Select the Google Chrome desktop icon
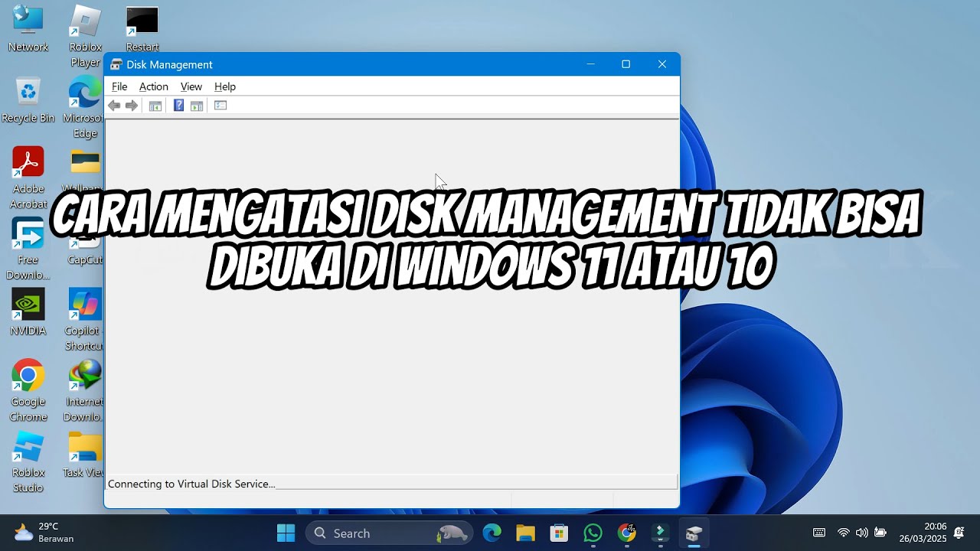The height and width of the screenshot is (551, 980). (28, 391)
